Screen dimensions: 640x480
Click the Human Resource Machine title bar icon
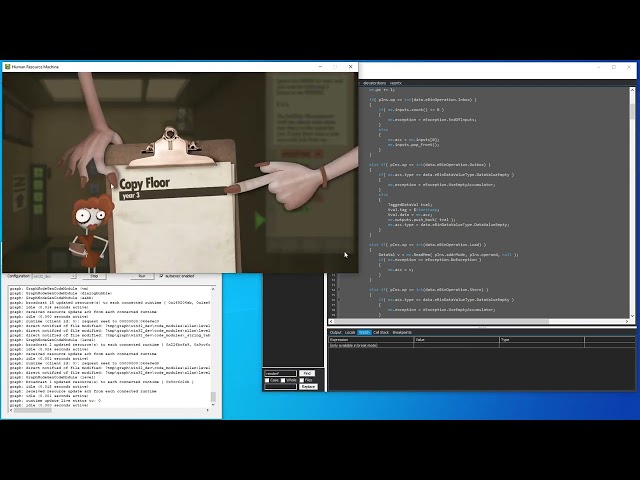7,67
